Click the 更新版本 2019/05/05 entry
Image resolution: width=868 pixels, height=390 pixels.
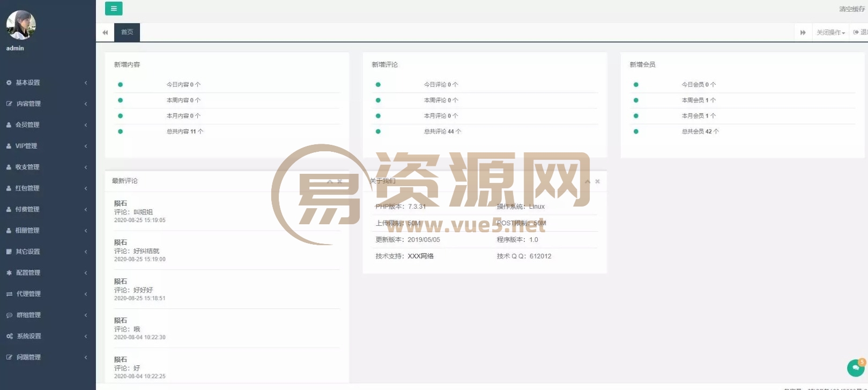click(x=407, y=240)
